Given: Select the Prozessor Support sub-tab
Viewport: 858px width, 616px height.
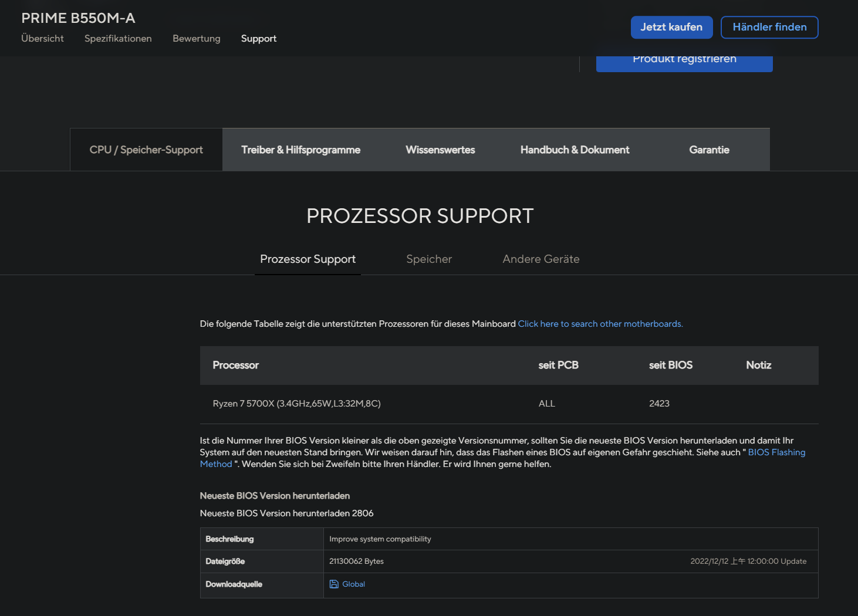Looking at the screenshot, I should pyautogui.click(x=308, y=259).
